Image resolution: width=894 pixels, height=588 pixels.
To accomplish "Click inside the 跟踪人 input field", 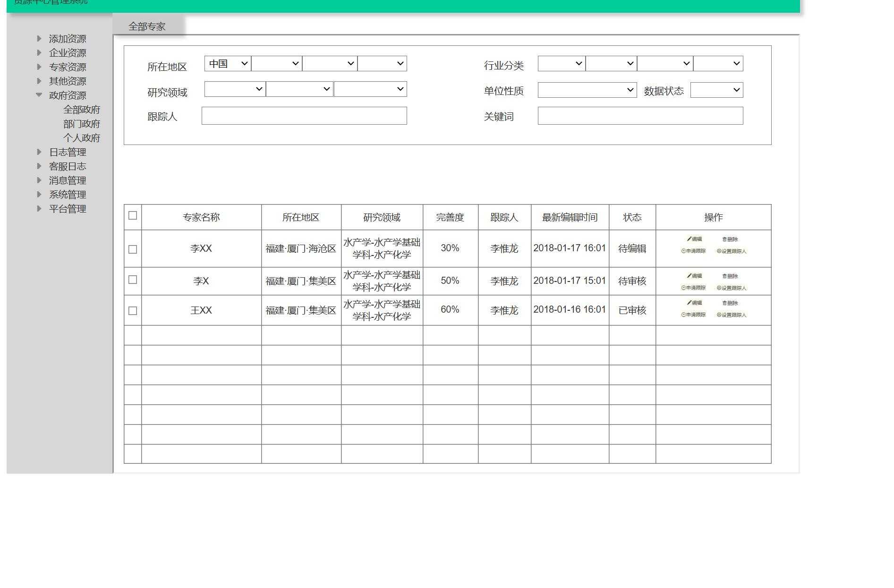I will pyautogui.click(x=304, y=115).
